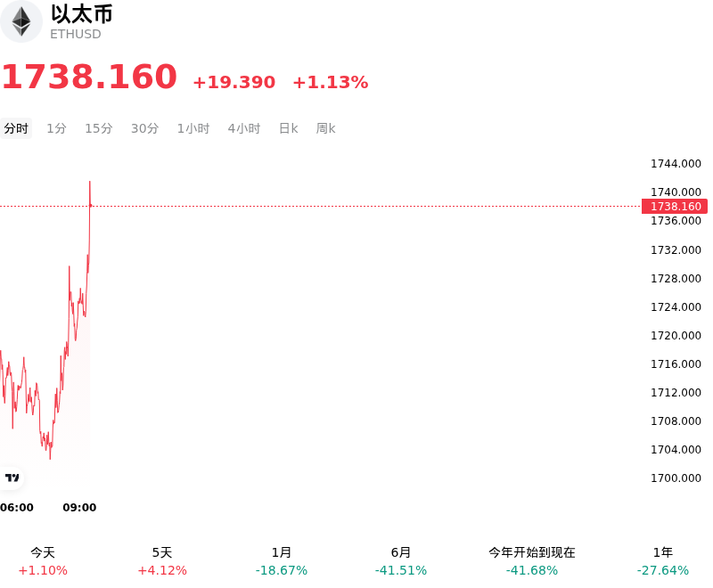
Task: Select the 1月 -18.67% range
Action: point(282,561)
